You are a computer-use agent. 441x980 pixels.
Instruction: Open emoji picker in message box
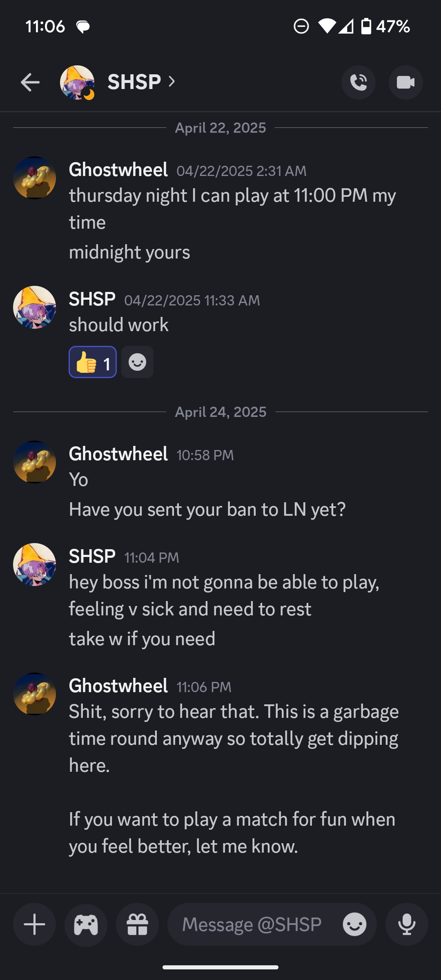[354, 924]
